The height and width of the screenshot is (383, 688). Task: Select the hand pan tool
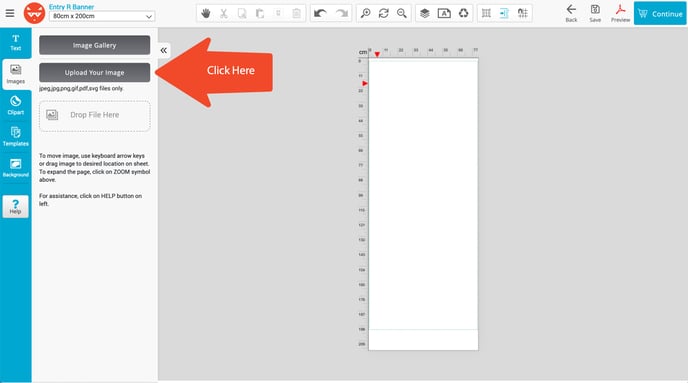coord(206,14)
